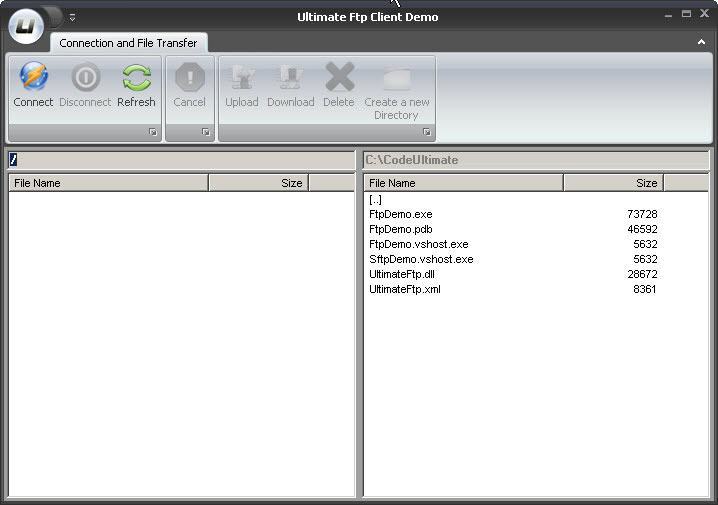
Task: Open the parent directory [..] entry
Action: (x=376, y=199)
